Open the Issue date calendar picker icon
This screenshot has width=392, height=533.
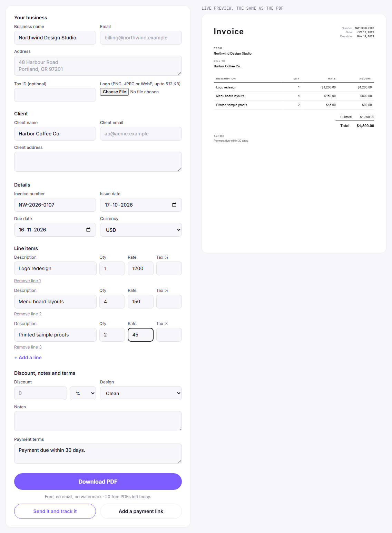click(x=174, y=205)
